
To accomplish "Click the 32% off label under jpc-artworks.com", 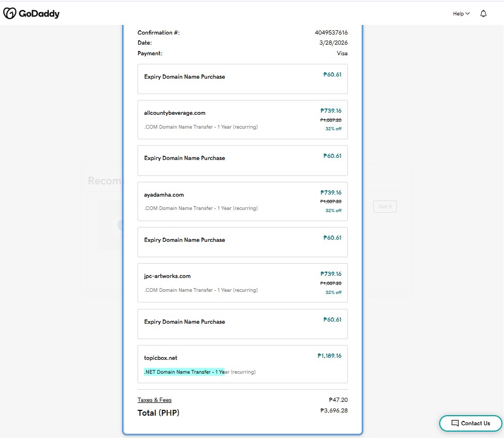I will coord(333,292).
